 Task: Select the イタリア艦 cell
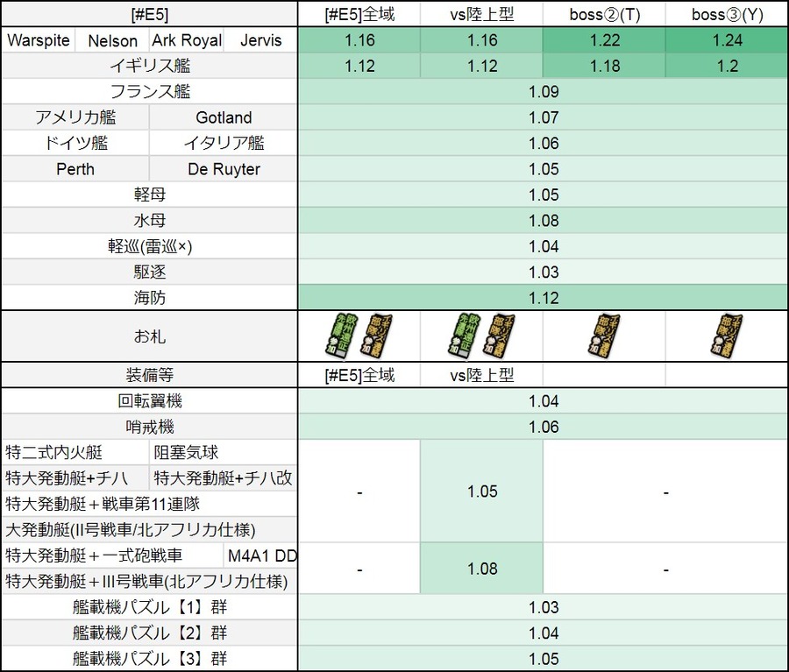[x=224, y=144]
